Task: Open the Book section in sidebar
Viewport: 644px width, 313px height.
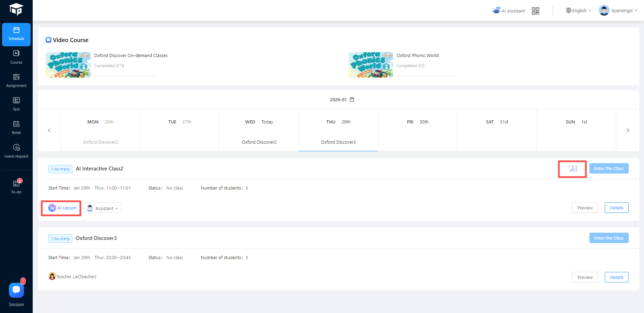Action: pos(16,127)
